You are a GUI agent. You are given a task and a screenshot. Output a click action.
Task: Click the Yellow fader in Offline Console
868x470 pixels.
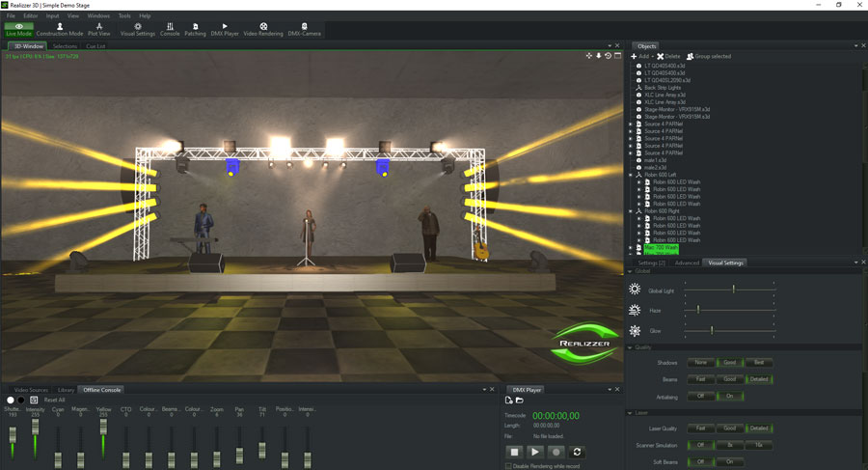[103, 427]
